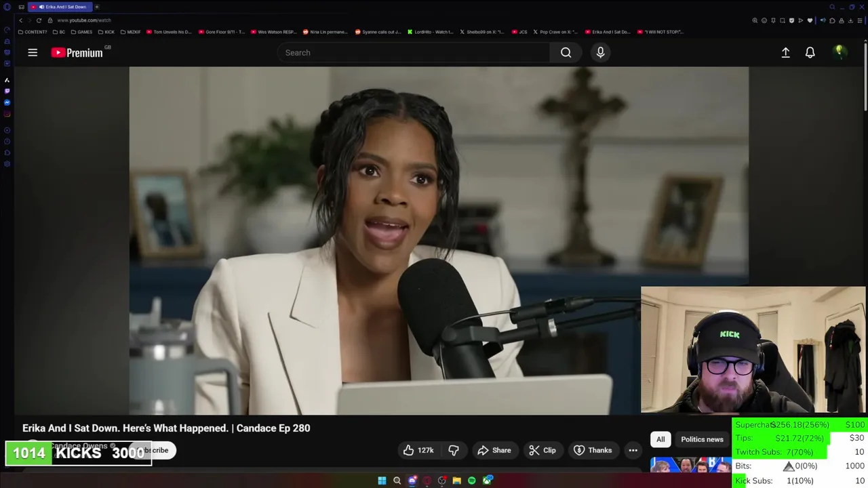Open the Syanne calls out J... bookmark

click(378, 32)
